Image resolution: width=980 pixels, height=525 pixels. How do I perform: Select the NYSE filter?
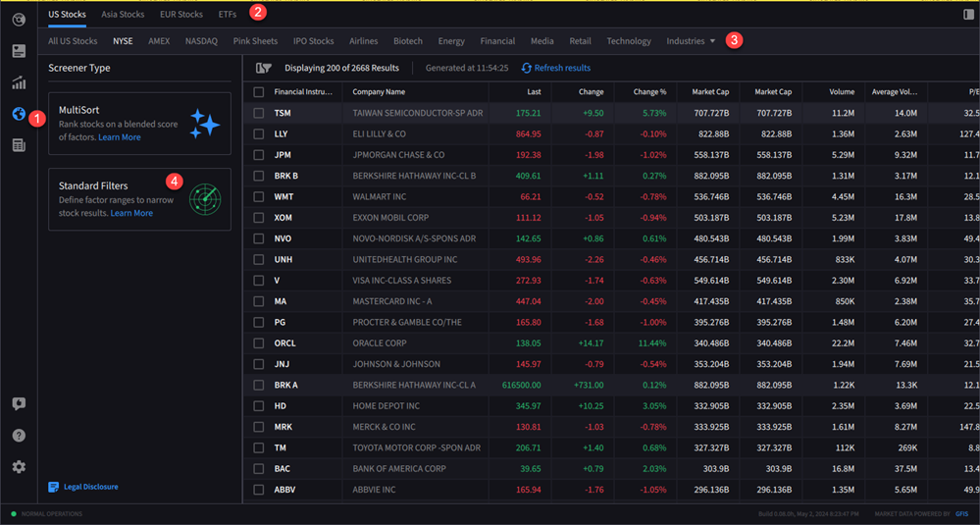[123, 41]
